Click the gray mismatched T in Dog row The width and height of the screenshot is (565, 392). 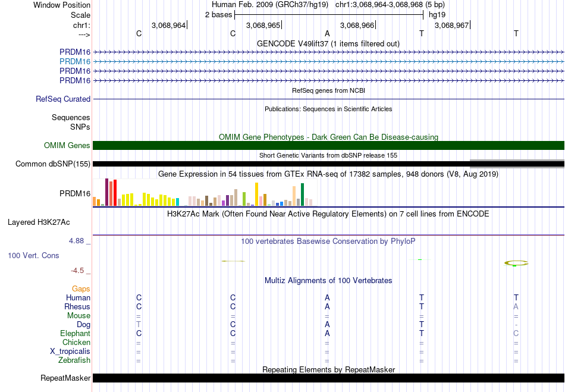[139, 325]
